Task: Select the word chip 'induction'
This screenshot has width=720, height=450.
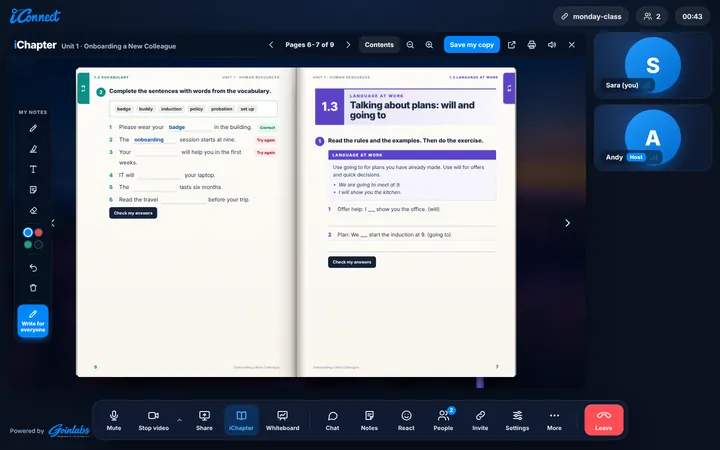Action: coord(171,109)
